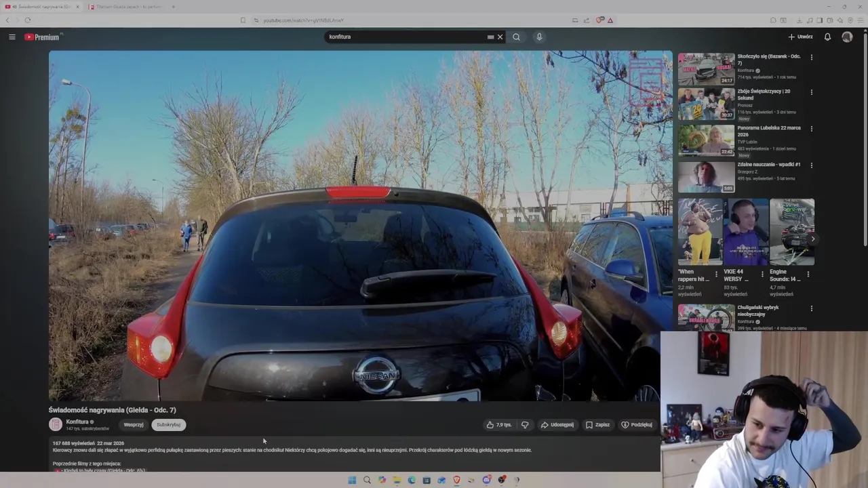Viewport: 868px width, 488px height.
Task: Open Brave Rewards triangle icon
Action: coord(610,20)
